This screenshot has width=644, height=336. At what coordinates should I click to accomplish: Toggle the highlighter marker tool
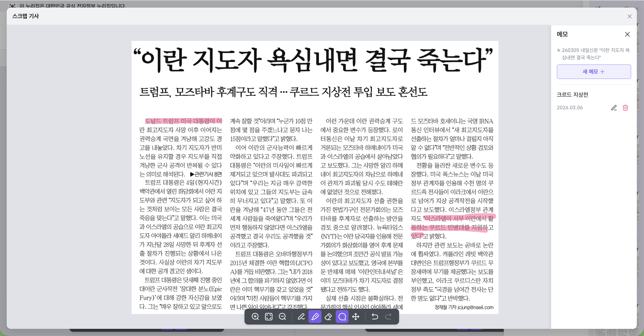(x=315, y=317)
